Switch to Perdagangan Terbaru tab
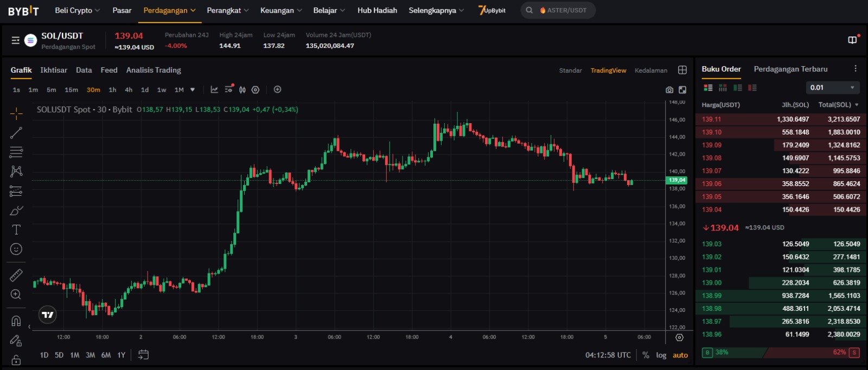Screen dimensions: 868x370 [x=790, y=69]
